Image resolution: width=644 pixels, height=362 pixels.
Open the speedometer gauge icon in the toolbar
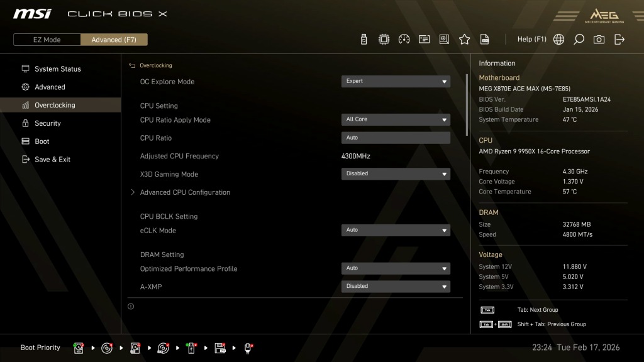coord(404,40)
